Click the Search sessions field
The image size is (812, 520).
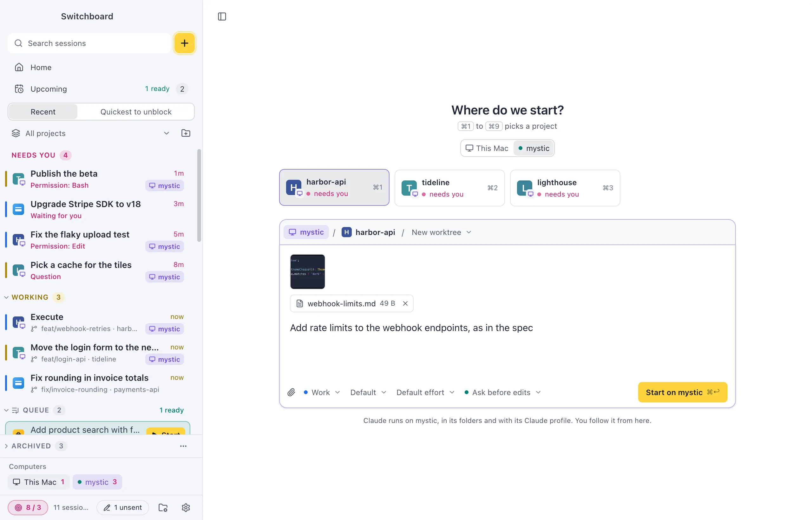point(89,43)
